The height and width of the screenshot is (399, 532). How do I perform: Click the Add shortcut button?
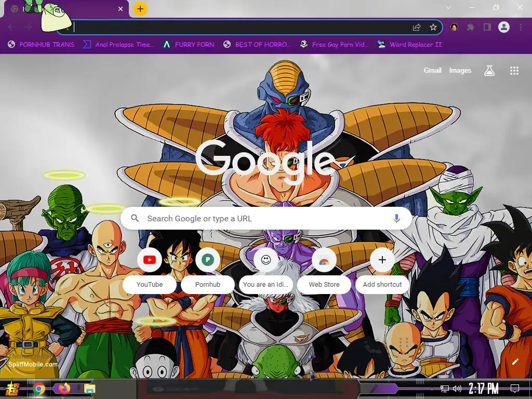click(x=382, y=270)
